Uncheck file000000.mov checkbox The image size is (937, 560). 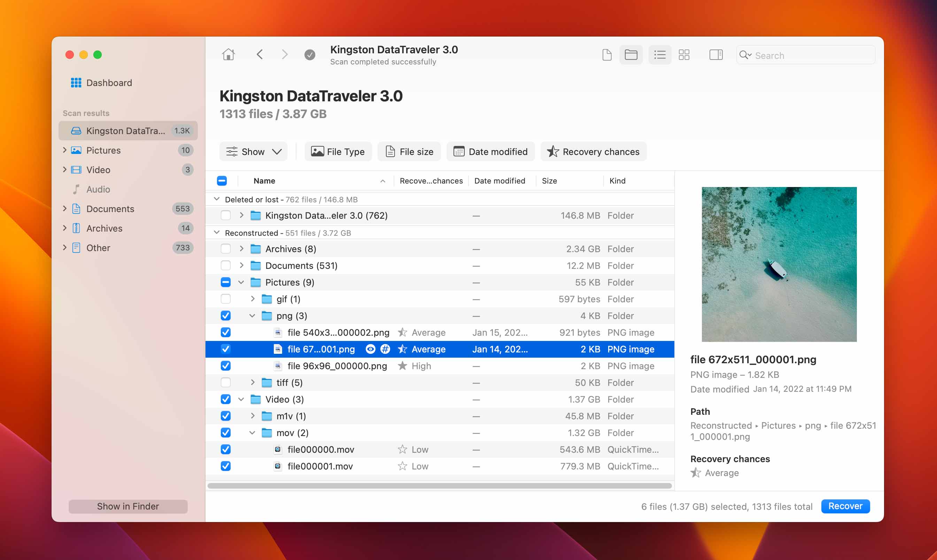(x=226, y=449)
